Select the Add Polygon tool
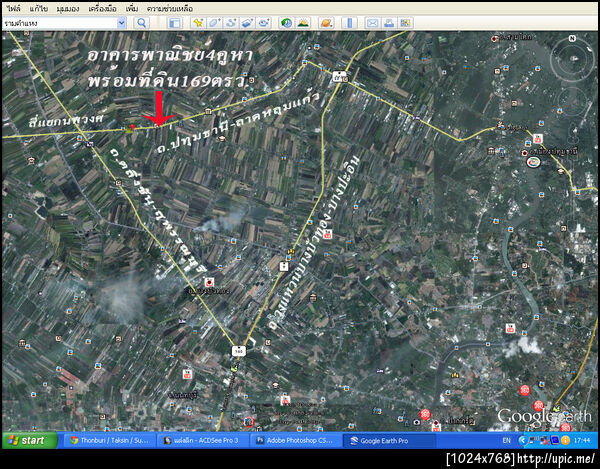This screenshot has width=600, height=469. 214,23
